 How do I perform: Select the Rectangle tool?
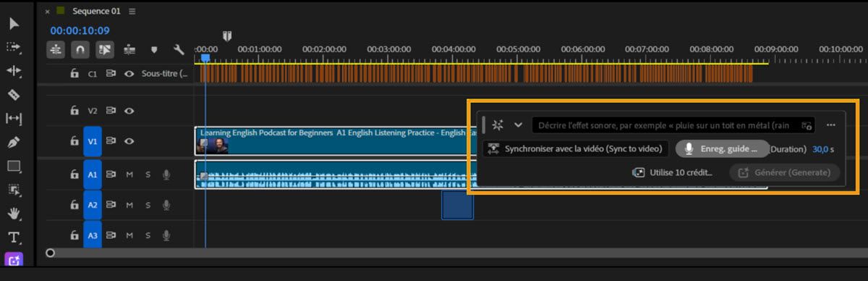point(14,167)
